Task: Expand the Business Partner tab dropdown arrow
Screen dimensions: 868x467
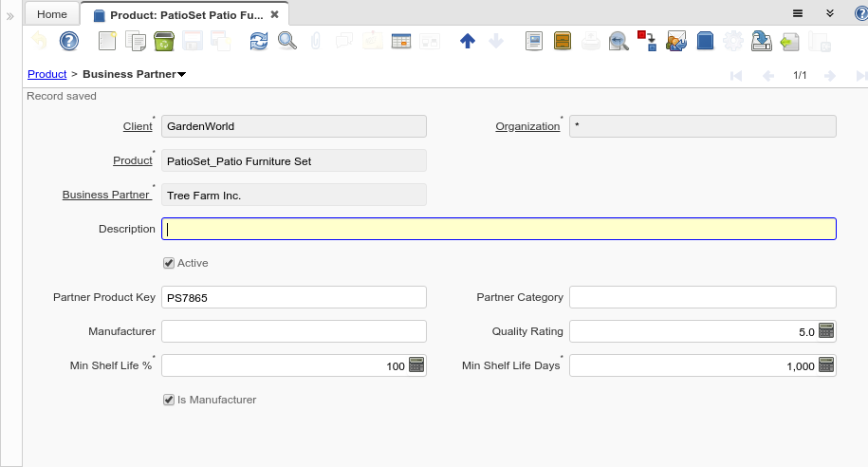Action: pos(181,74)
